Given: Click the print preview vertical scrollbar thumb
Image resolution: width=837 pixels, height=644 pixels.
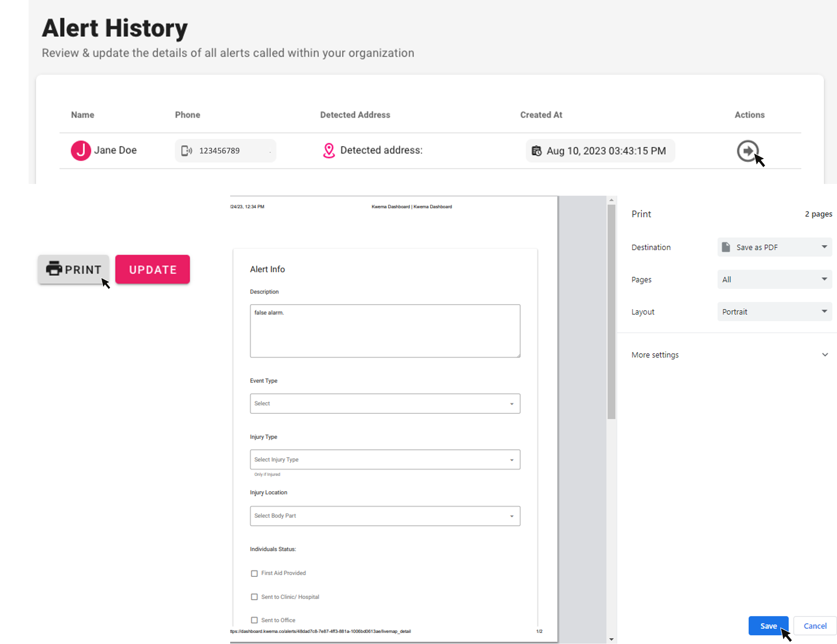Looking at the screenshot, I should coord(611,311).
